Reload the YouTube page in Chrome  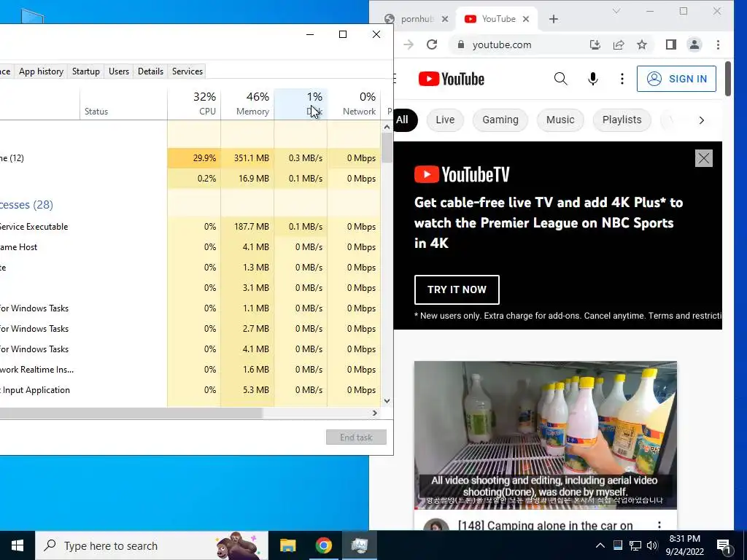432,44
